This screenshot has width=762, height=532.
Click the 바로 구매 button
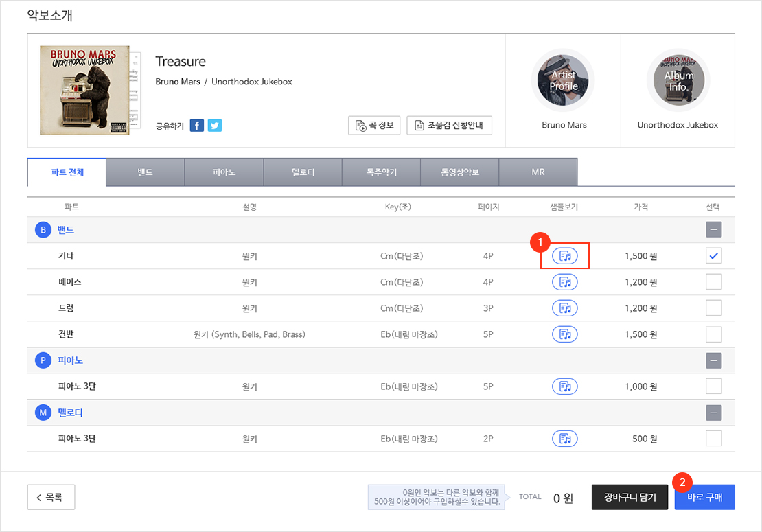click(704, 497)
